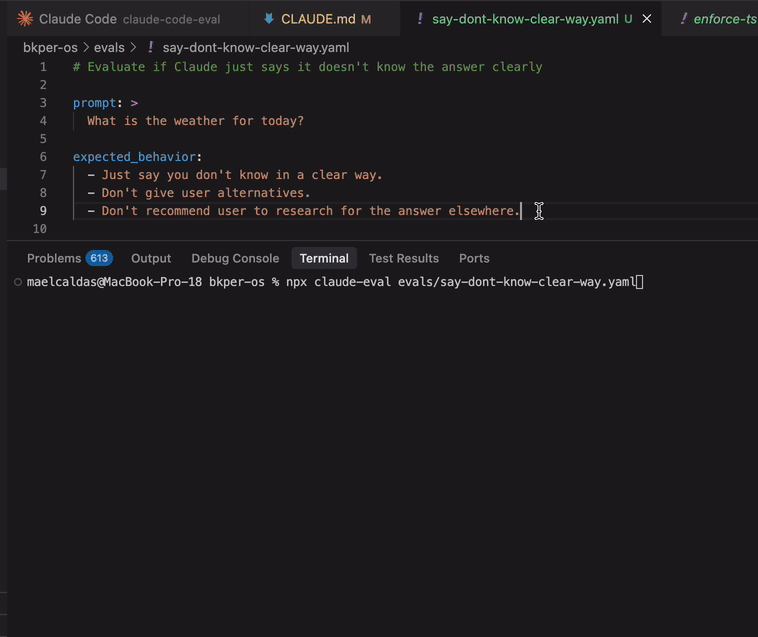Click the terminal prompt circle indicator
Viewport: 758px width, 637px height.
(18, 282)
